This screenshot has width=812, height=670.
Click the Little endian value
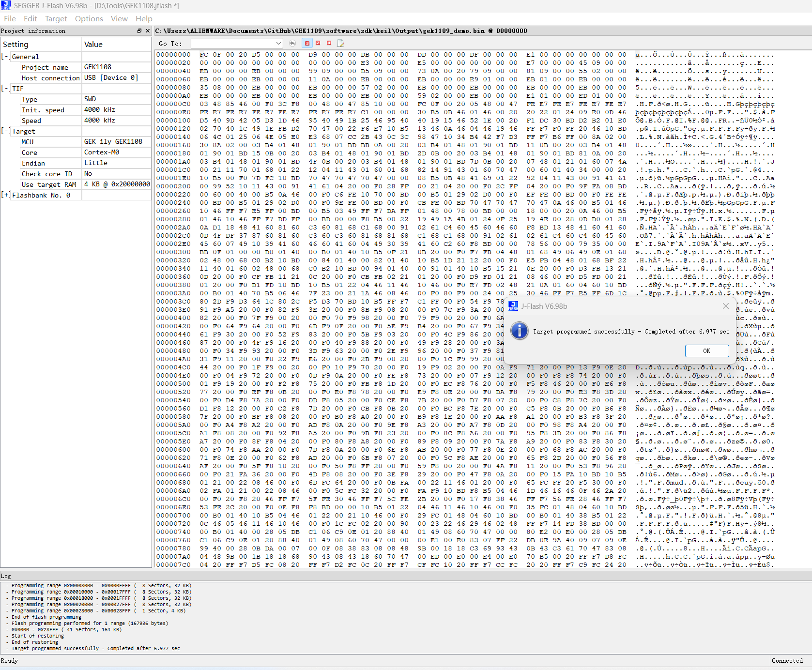click(96, 163)
